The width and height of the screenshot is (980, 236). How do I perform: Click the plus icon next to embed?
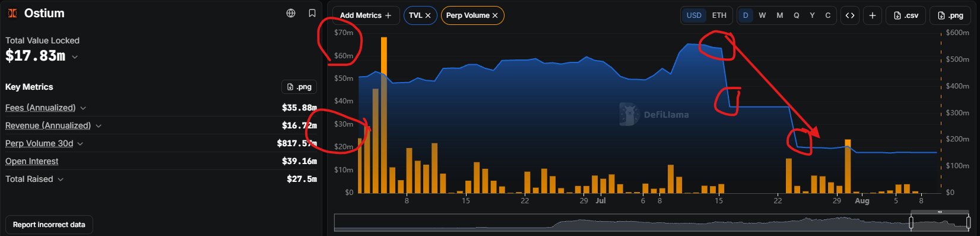tap(872, 15)
